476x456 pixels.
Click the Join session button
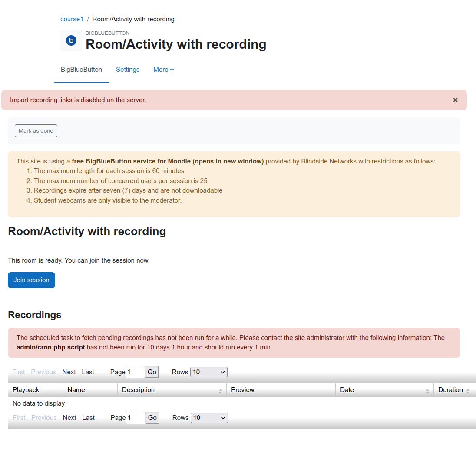point(31,280)
